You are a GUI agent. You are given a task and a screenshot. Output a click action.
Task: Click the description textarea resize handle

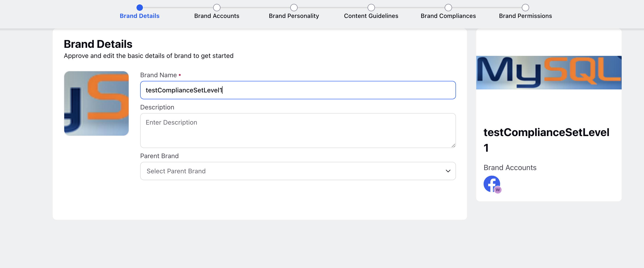point(453,145)
